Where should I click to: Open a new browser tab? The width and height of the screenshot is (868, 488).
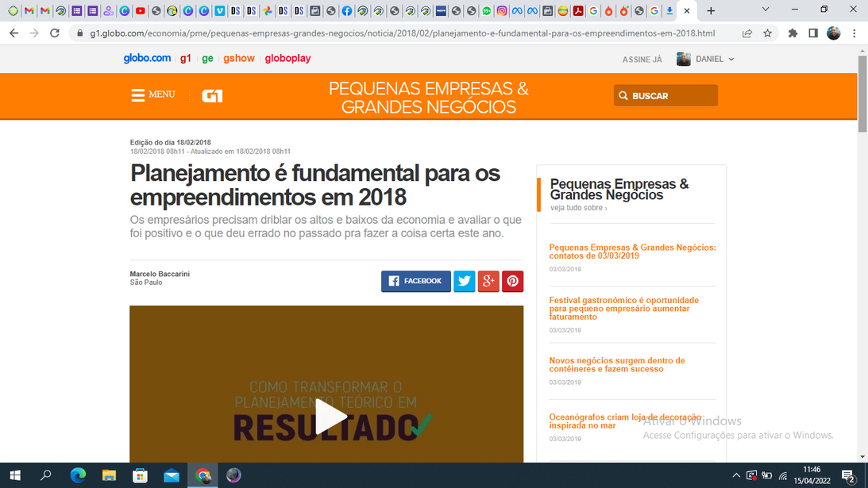click(x=711, y=11)
